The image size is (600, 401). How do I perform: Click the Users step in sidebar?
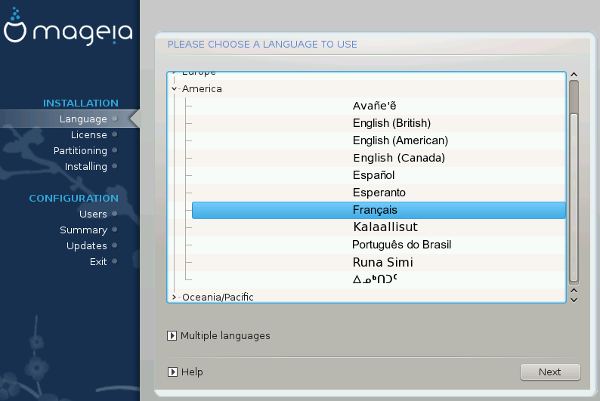point(93,214)
